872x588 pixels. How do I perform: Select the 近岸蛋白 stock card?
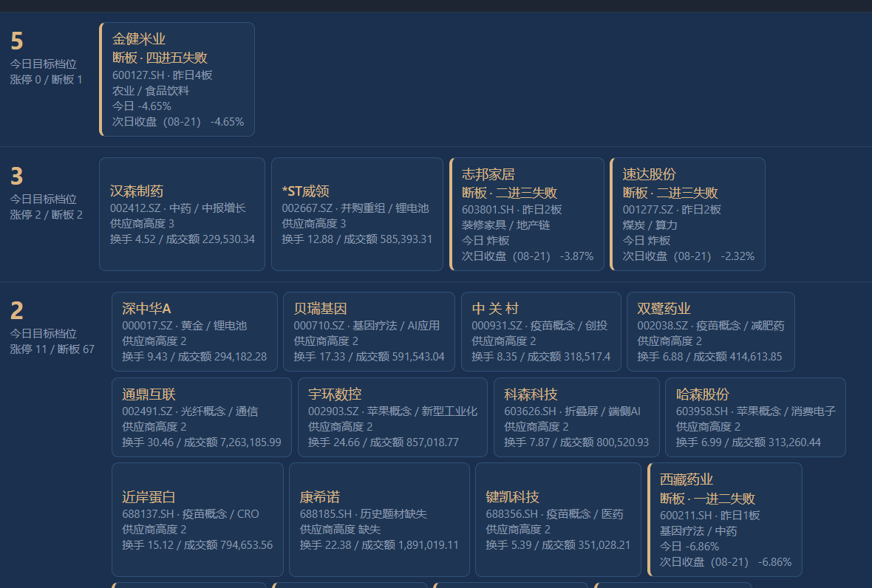(x=197, y=520)
